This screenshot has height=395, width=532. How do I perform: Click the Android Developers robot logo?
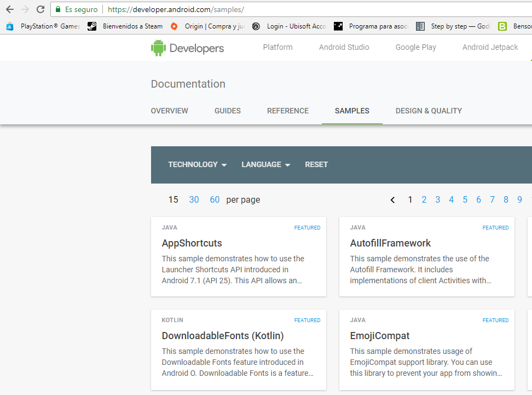pyautogui.click(x=158, y=48)
